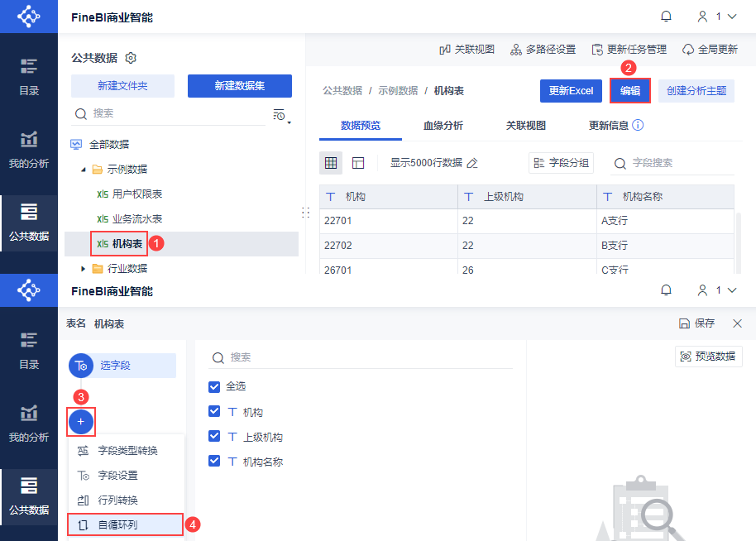Click the 编辑 button
The height and width of the screenshot is (541, 756).
point(630,91)
